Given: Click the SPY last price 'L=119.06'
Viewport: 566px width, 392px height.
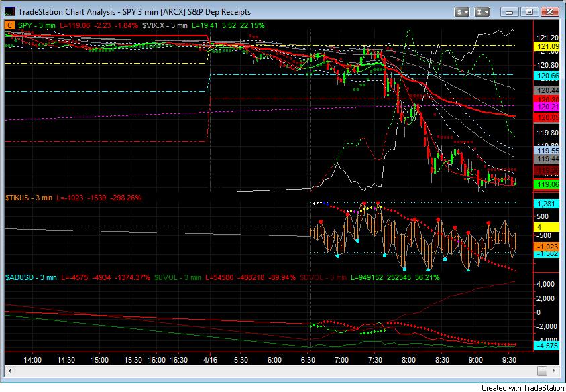Looking at the screenshot, I should (74, 25).
